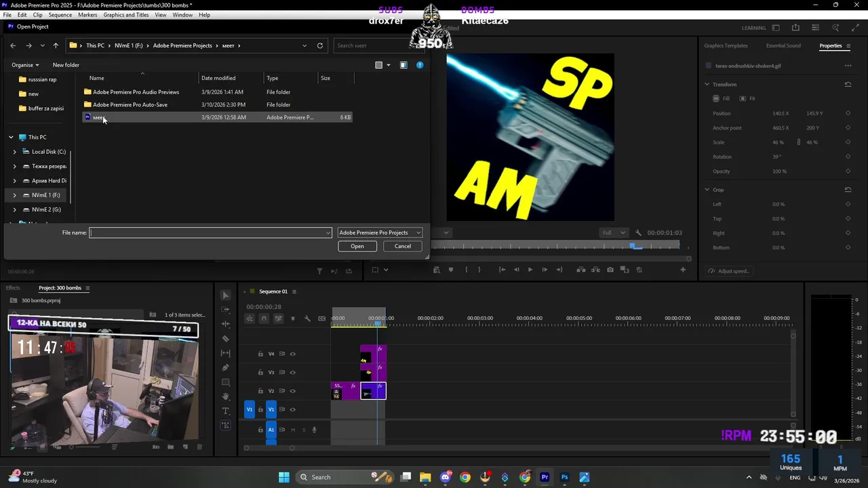The image size is (868, 488).
Task: Mute the A1 audio track
Action: tap(293, 430)
